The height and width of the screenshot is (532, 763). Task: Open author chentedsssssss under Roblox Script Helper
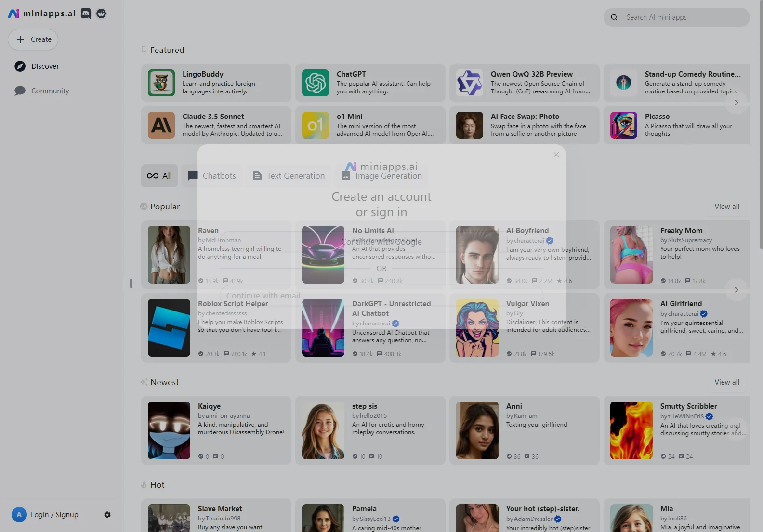click(x=226, y=313)
